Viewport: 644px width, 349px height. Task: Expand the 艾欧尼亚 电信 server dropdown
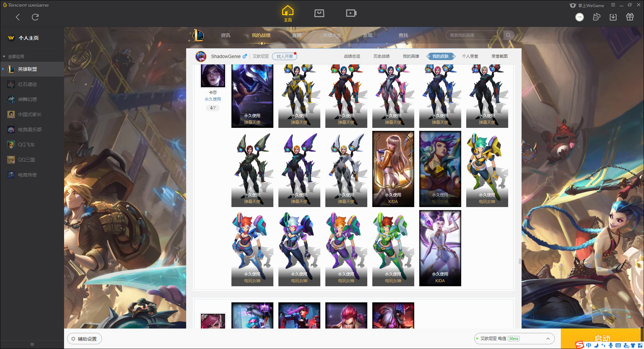click(x=514, y=339)
